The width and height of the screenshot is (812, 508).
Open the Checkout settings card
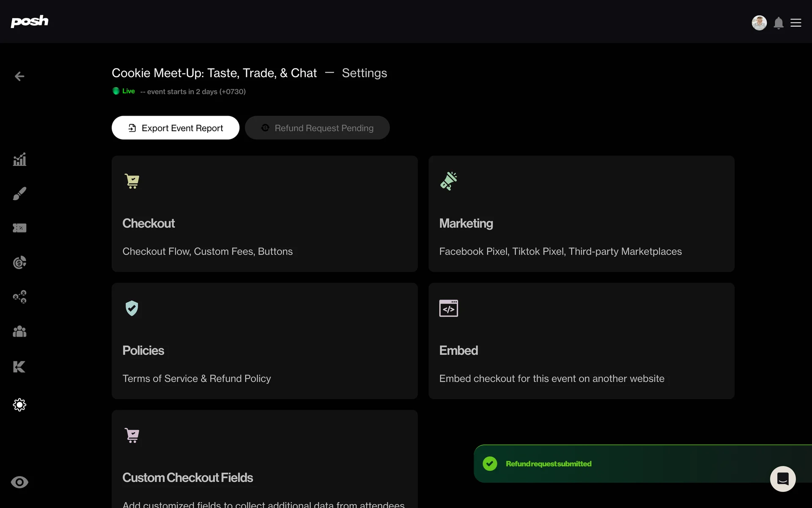coord(265,214)
